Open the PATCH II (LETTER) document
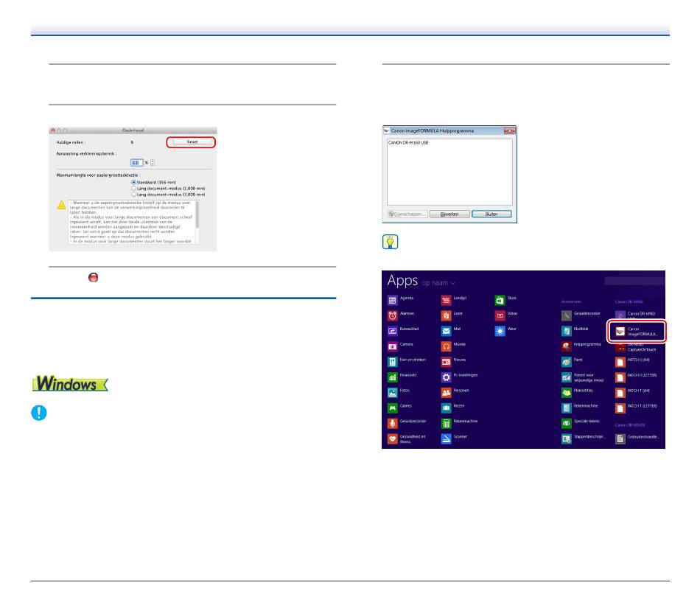The width and height of the screenshot is (700, 594). coord(636,377)
